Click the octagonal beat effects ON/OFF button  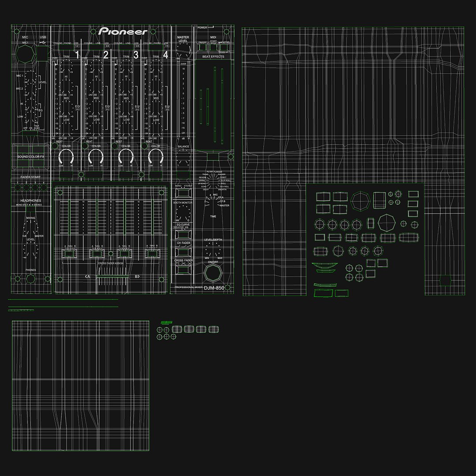click(x=213, y=273)
